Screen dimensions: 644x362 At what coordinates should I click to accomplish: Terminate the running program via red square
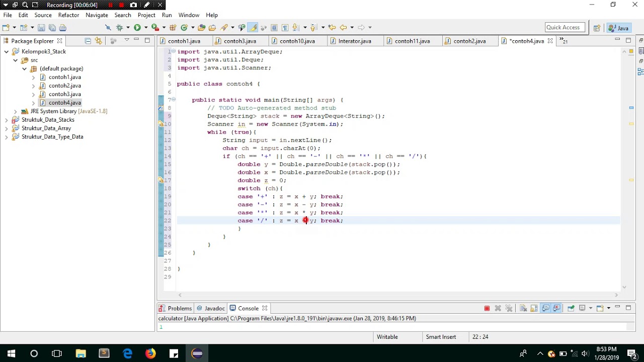[x=487, y=308]
